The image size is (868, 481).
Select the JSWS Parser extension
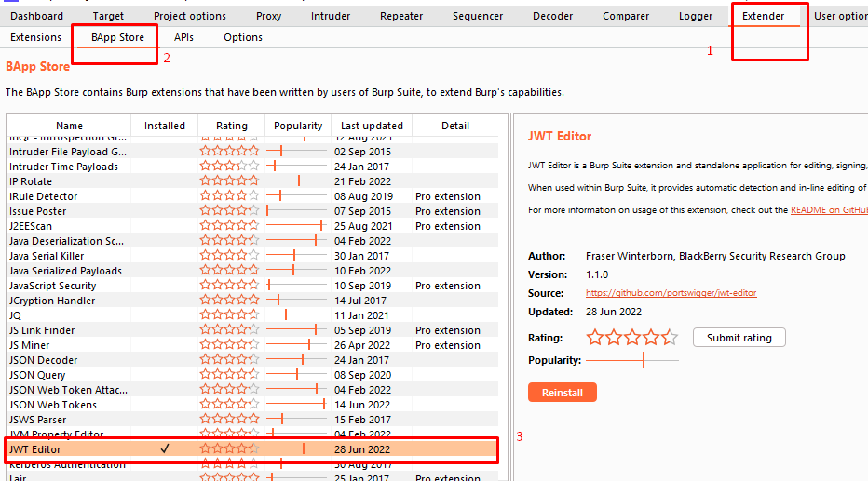pyautogui.click(x=252, y=421)
